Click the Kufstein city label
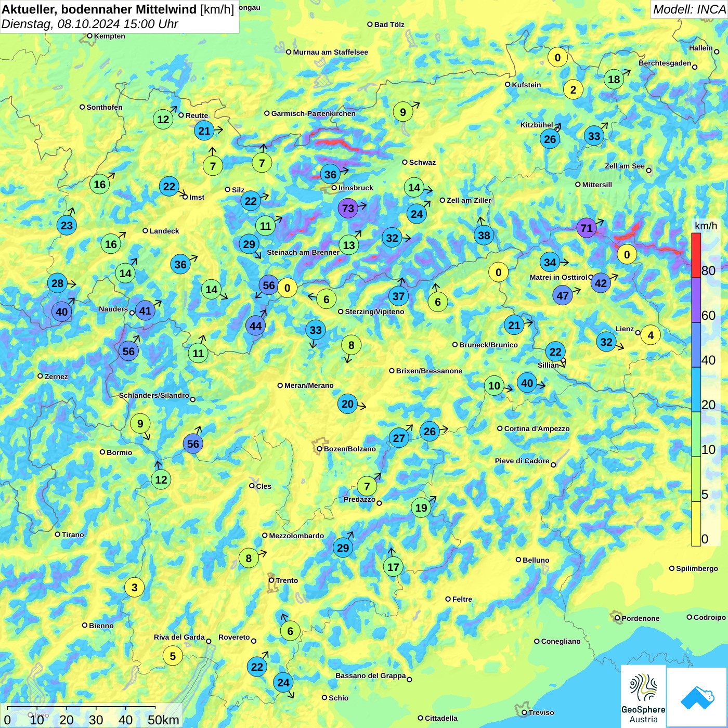728x728 pixels. point(526,85)
